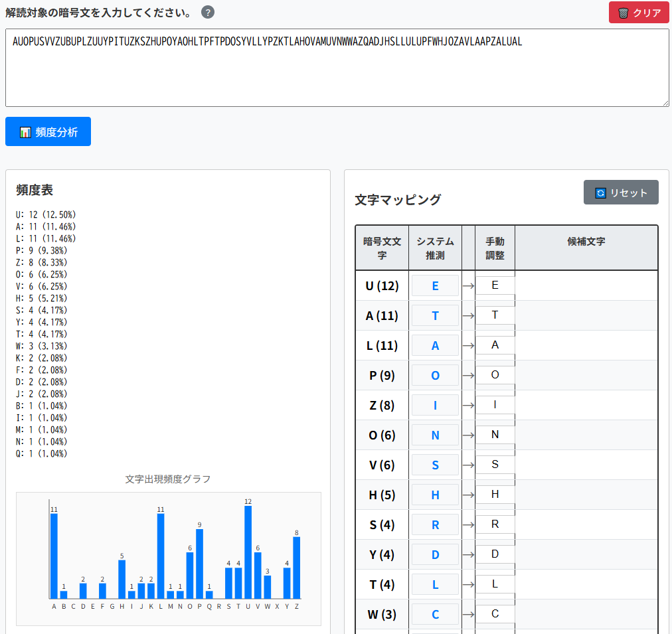
Task: Edit manual adjustment field for U
Action: coord(495,285)
